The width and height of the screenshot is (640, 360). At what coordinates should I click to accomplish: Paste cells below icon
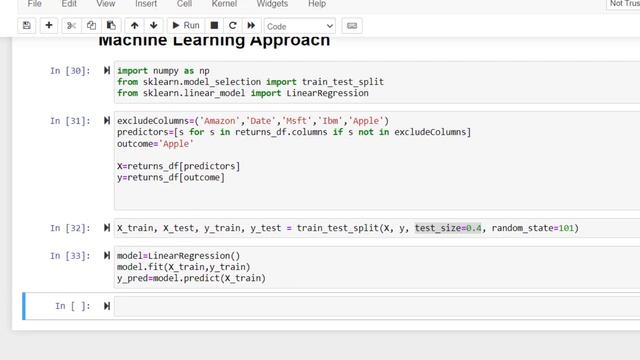pos(111,26)
